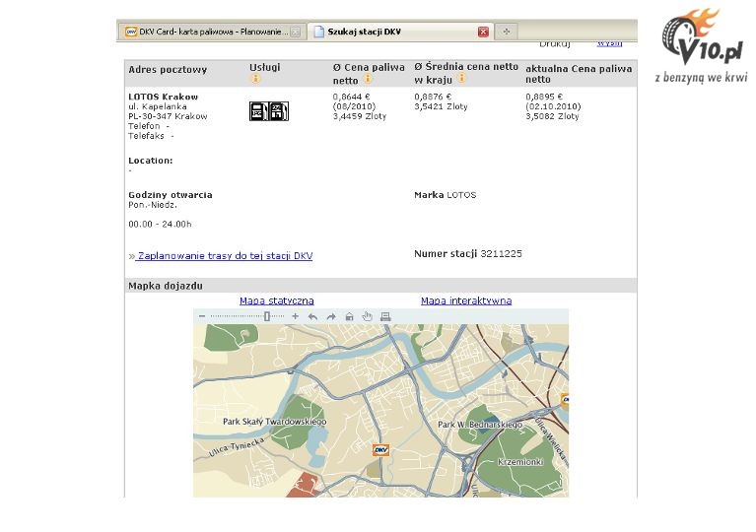Click the Drukuj link at the top

[x=555, y=44]
